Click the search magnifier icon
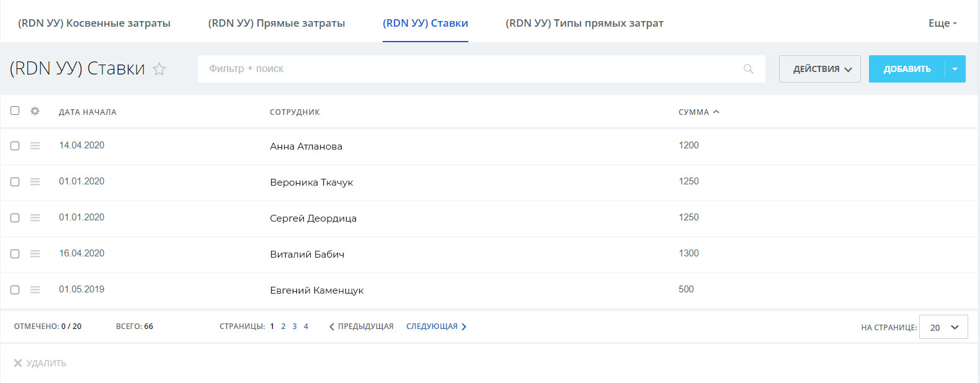Screen dimensions: 980x383 pos(749,69)
